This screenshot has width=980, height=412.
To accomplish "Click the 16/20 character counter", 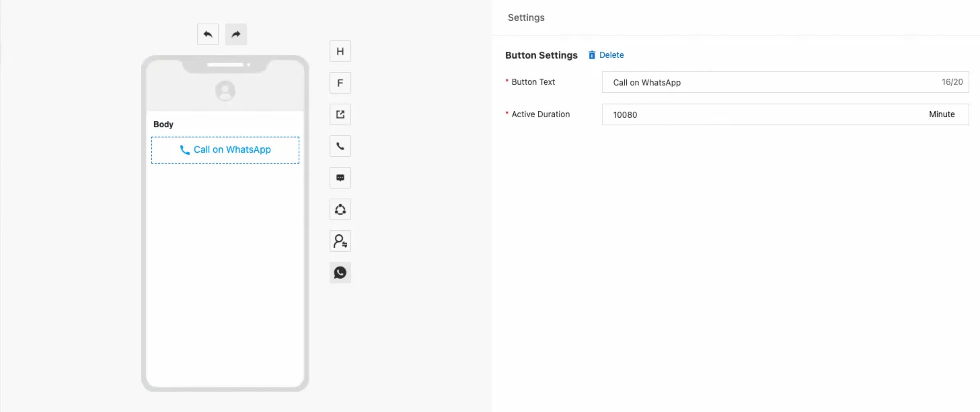I will click(952, 82).
